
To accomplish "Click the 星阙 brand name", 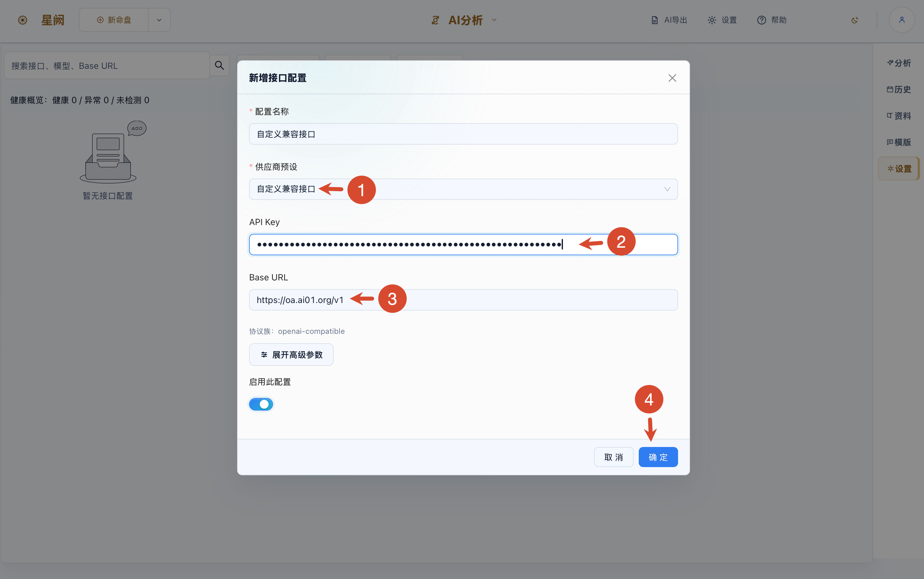I will (53, 20).
